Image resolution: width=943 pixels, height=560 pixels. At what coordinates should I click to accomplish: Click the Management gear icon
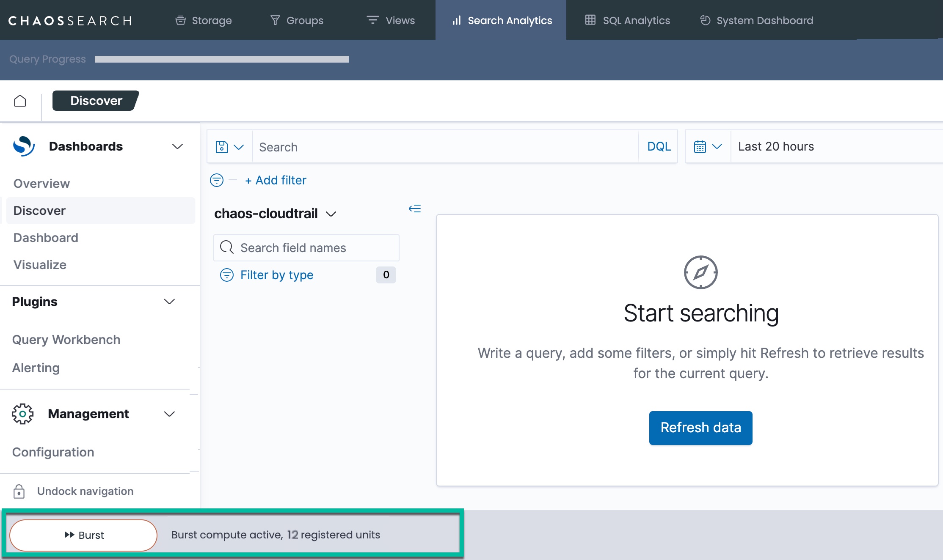click(23, 414)
